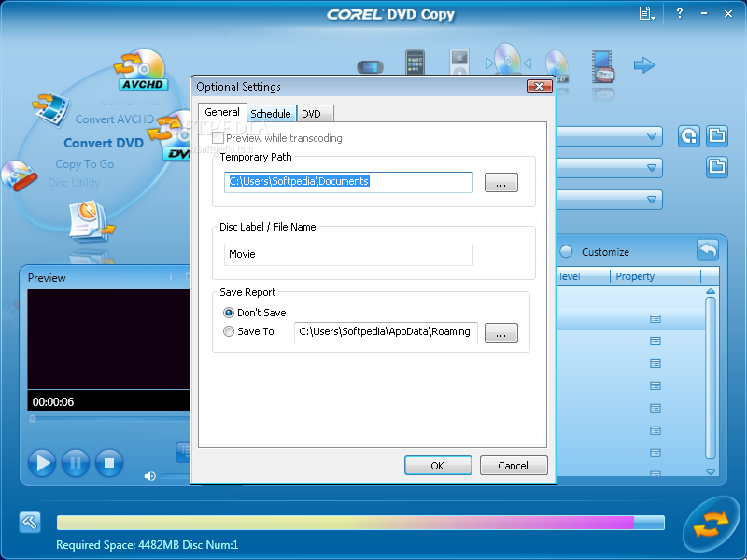Click the Copy To Go disc icon
Viewport: 747px width, 560px height.
[18, 175]
